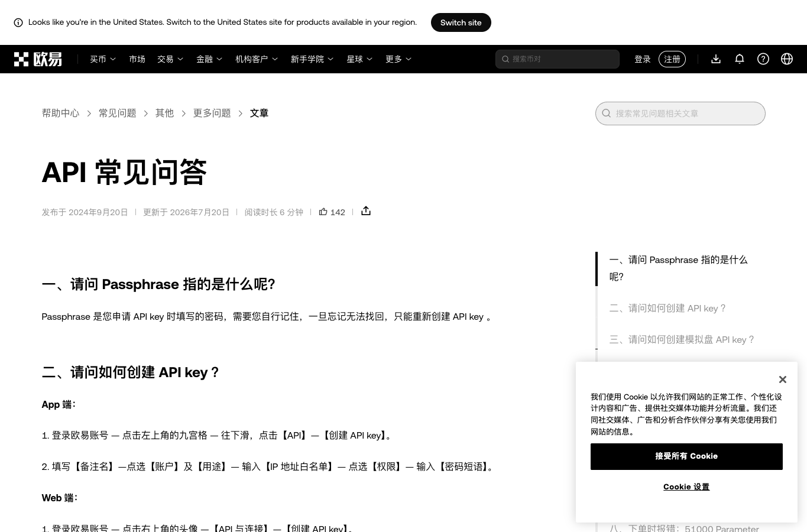This screenshot has height=532, width=807.
Task: Focus the 搜索常见问题相关文章 search field
Action: (680, 113)
